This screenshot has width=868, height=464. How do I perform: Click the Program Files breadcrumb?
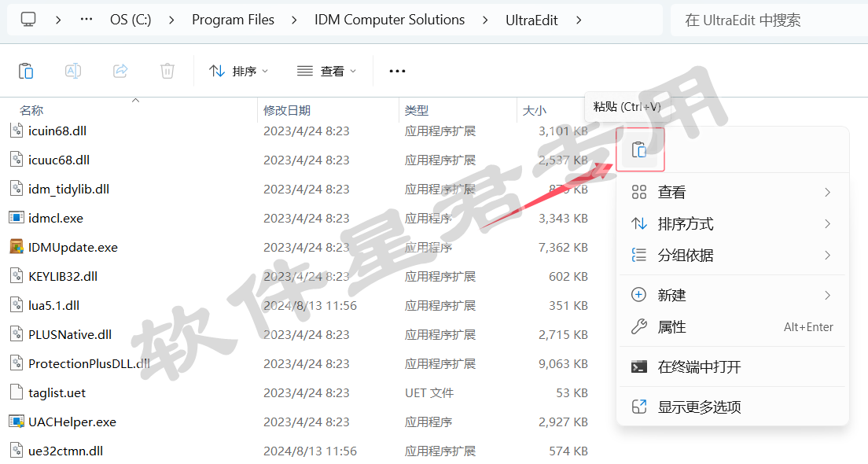coord(233,20)
